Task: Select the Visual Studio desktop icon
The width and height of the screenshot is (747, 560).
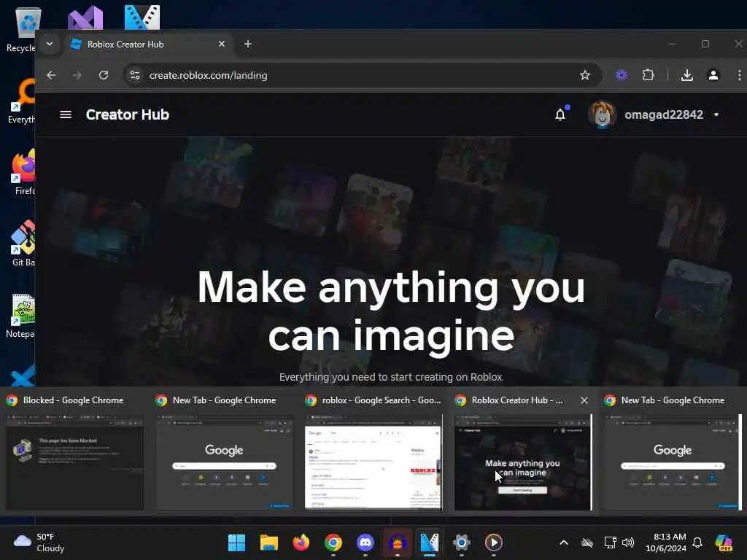Action: click(x=85, y=17)
